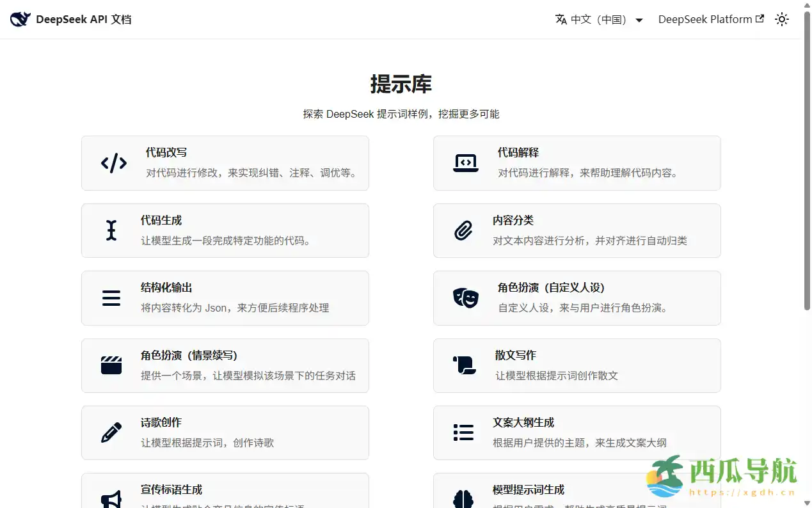Open the 结构化输出 card
Image resolution: width=812 pixels, height=508 pixels.
pyautogui.click(x=225, y=298)
